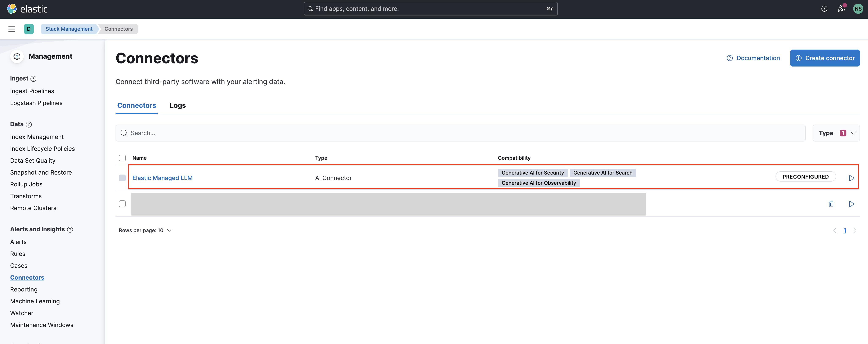Click the Connectors breadcrumb
Screen dimensions: 868x344
(x=119, y=29)
